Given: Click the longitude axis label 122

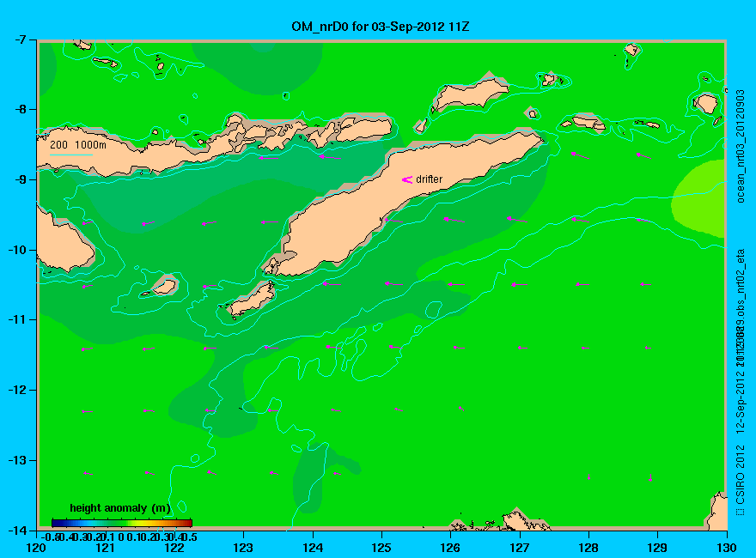Looking at the screenshot, I should [174, 548].
